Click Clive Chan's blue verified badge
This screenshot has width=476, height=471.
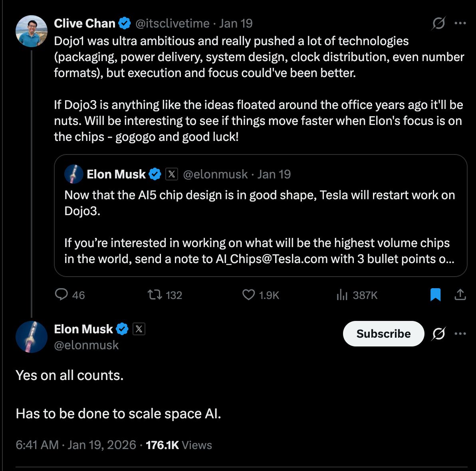pyautogui.click(x=125, y=24)
